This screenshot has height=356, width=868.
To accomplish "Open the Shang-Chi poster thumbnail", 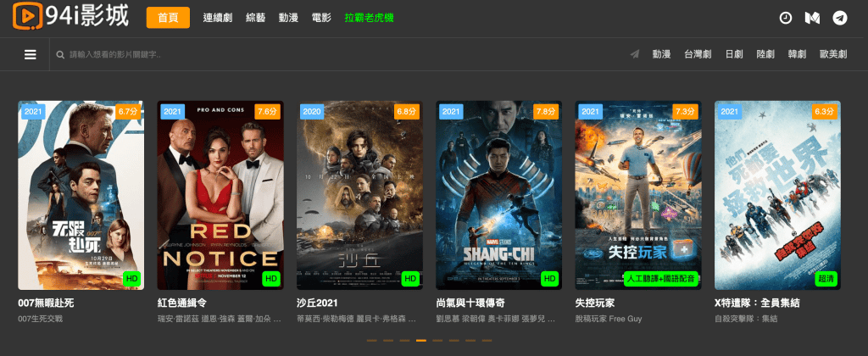I will 498,195.
